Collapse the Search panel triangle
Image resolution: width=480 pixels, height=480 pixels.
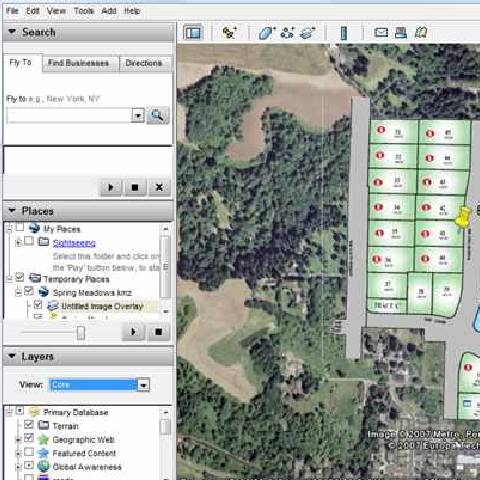(12, 32)
